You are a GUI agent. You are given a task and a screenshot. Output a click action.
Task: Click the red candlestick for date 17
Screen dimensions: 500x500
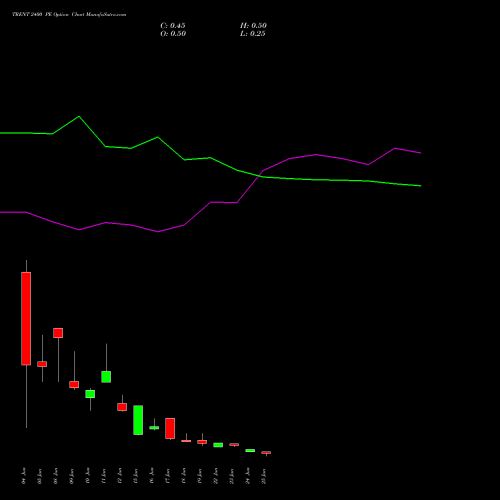[170, 428]
